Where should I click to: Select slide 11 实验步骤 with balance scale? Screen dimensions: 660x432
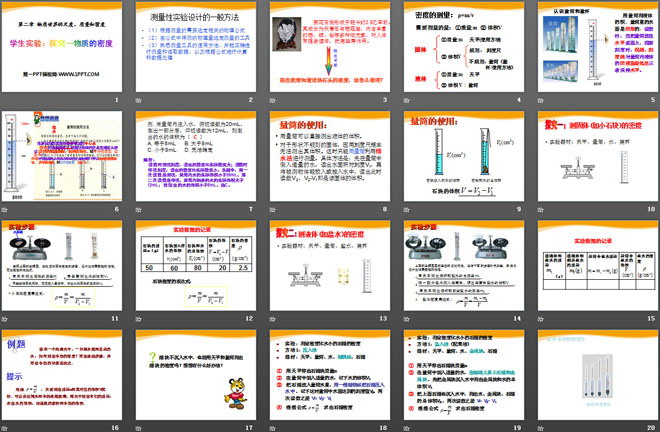pos(62,265)
